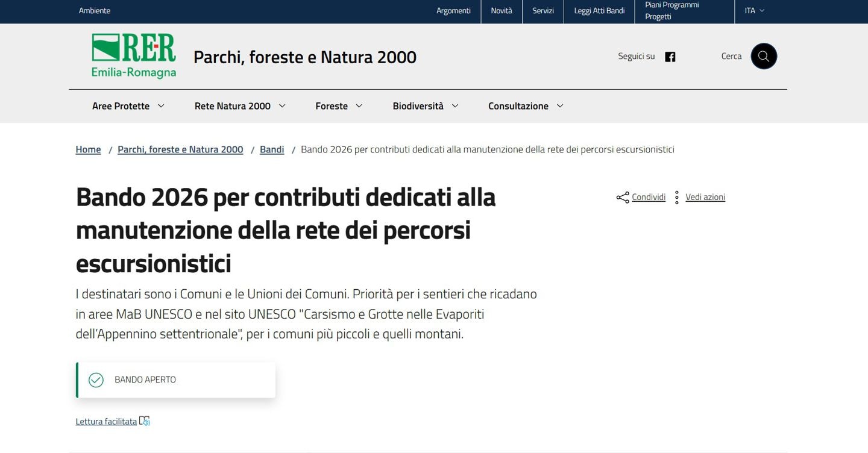Click the Home breadcrumb link

(x=88, y=149)
